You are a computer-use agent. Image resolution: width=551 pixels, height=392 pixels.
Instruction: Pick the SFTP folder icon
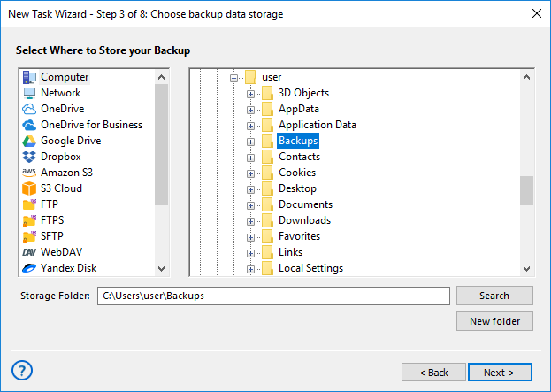pyautogui.click(x=29, y=236)
